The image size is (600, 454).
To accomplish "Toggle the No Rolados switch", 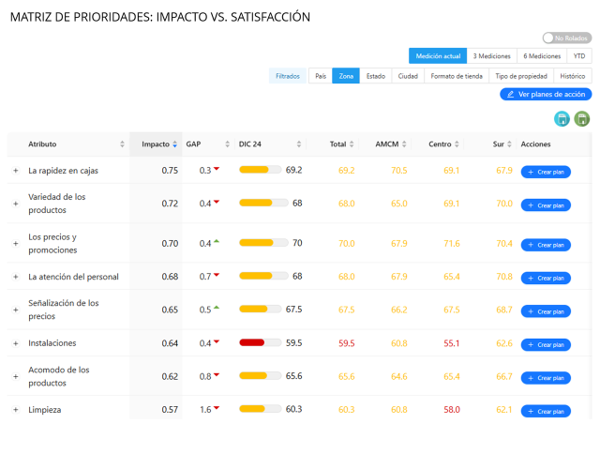I will [567, 38].
